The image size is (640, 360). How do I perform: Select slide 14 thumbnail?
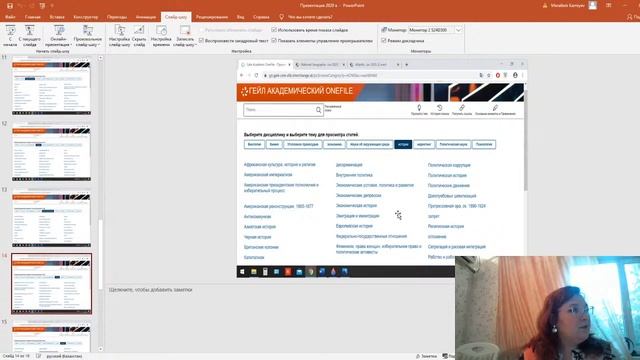pos(51,284)
